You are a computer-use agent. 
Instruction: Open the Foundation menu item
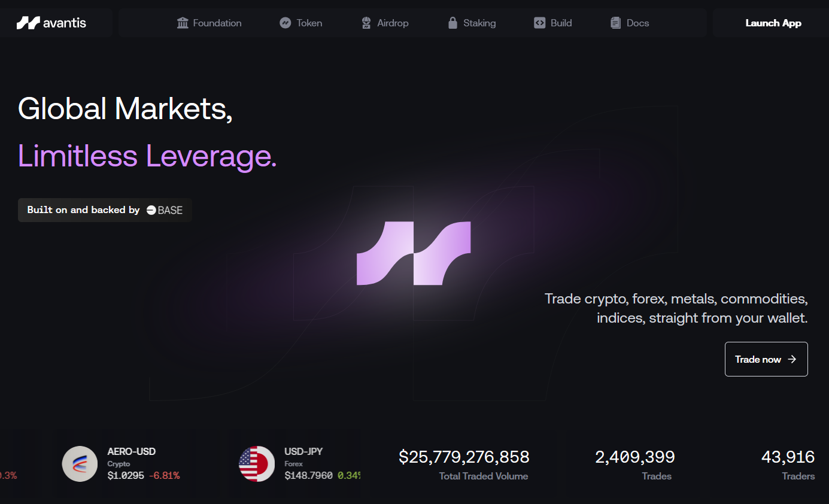click(217, 23)
